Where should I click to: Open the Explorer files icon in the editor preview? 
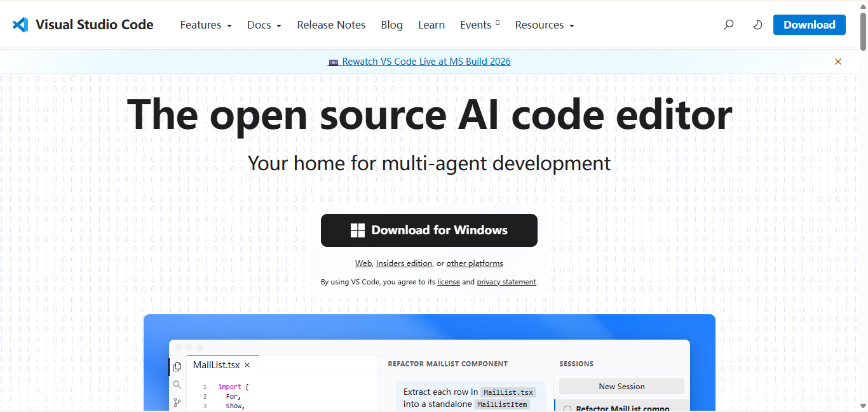[x=177, y=366]
